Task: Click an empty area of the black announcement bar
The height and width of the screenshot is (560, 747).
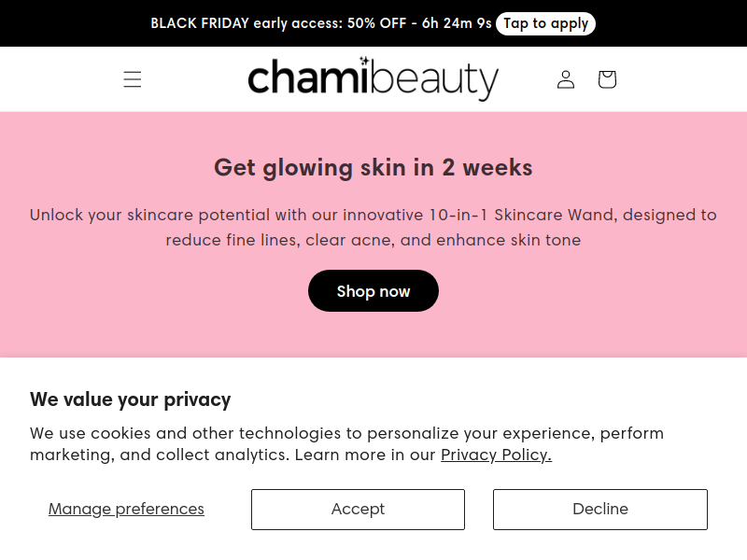Action: tap(72, 23)
